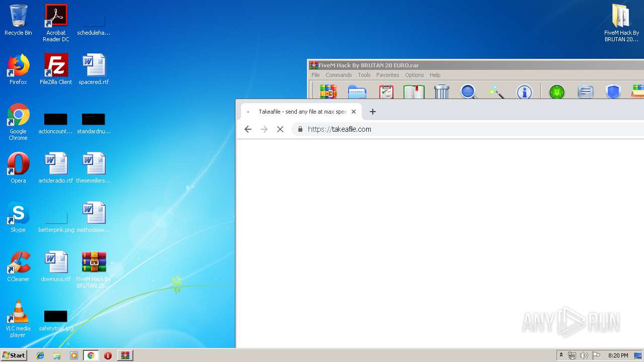644x362 pixels.
Task: Click WinRAR Protect blue shield icon
Action: pos(613,92)
